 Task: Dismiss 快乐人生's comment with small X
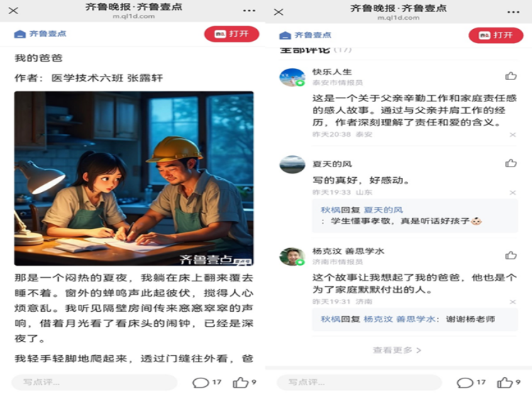click(x=513, y=135)
